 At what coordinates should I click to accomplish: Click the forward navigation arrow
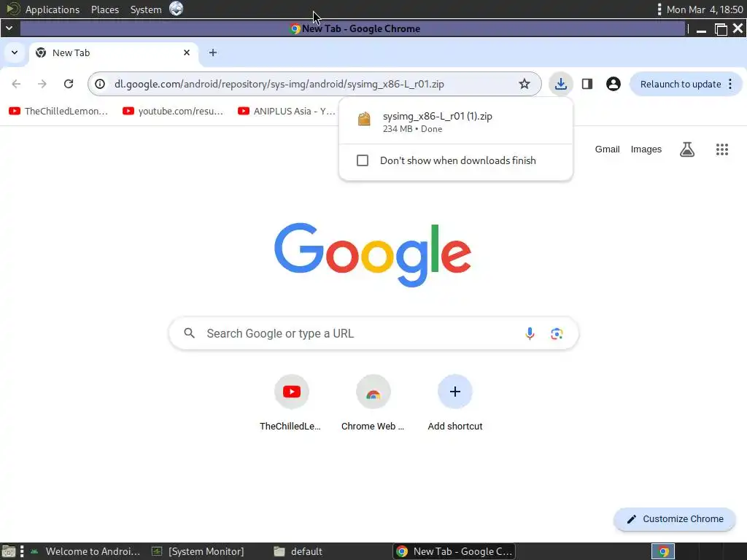tap(42, 84)
